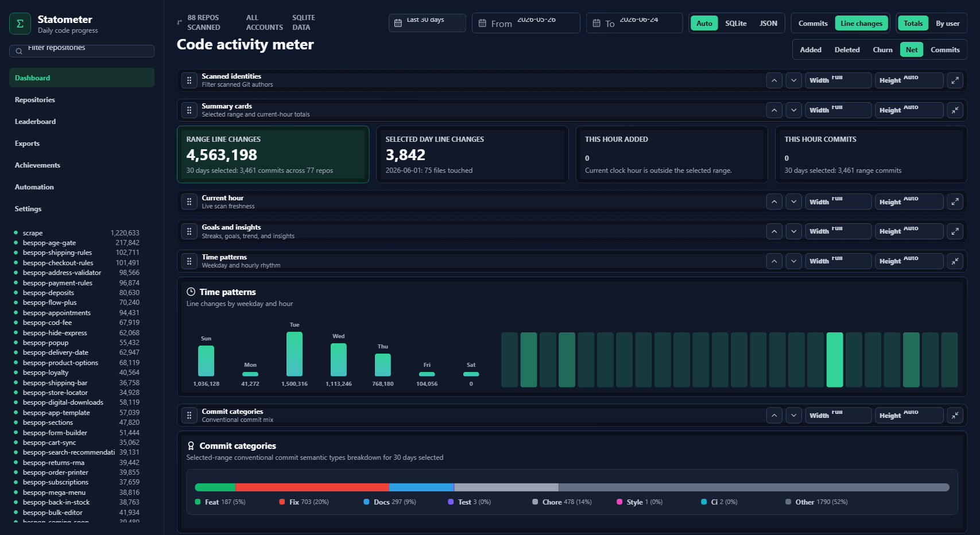Move Commit categories panel down
Screen dimensions: 980x535
coord(794,415)
